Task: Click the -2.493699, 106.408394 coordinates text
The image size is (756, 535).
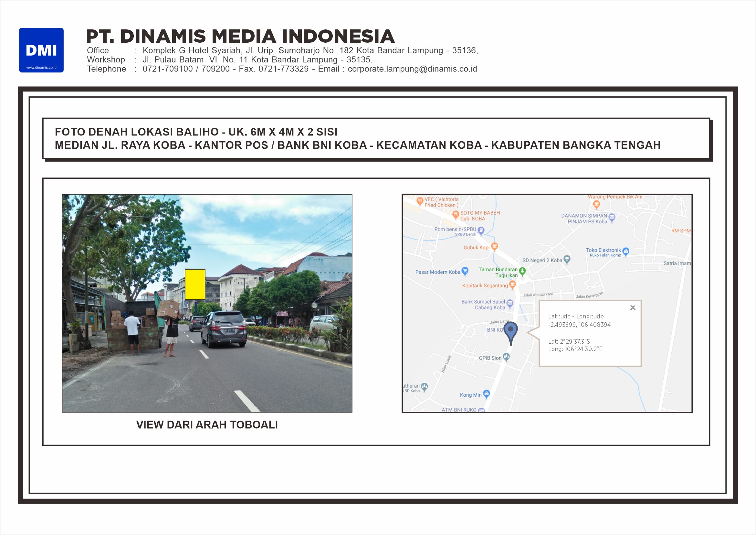Action: 579,325
